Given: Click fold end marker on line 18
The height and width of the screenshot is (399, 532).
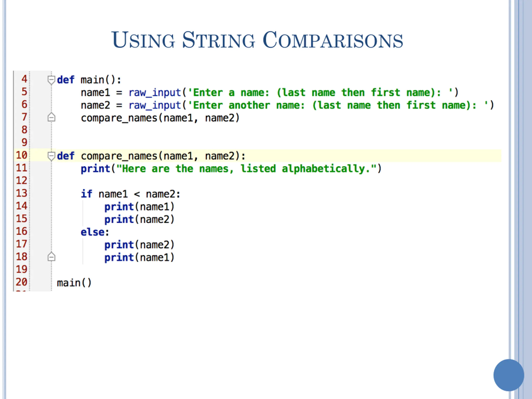Looking at the screenshot, I should point(51,257).
